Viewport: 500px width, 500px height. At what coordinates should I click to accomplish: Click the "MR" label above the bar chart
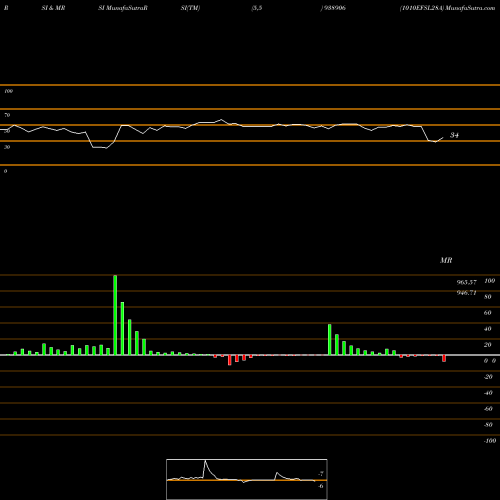[x=446, y=260]
